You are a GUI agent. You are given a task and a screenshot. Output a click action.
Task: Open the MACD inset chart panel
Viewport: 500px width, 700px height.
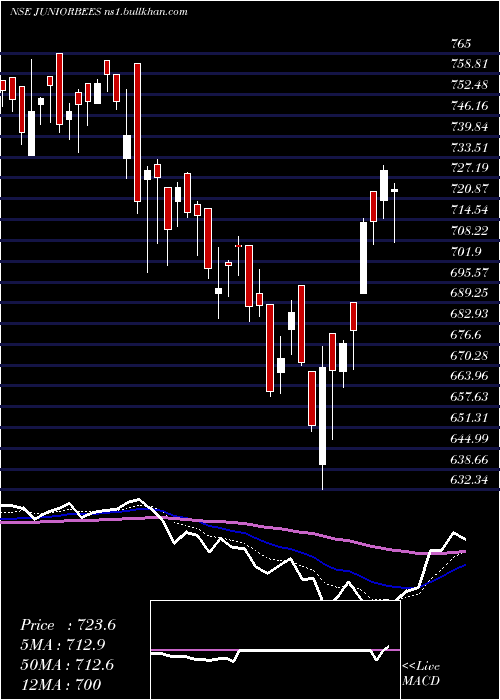[x=275, y=650]
